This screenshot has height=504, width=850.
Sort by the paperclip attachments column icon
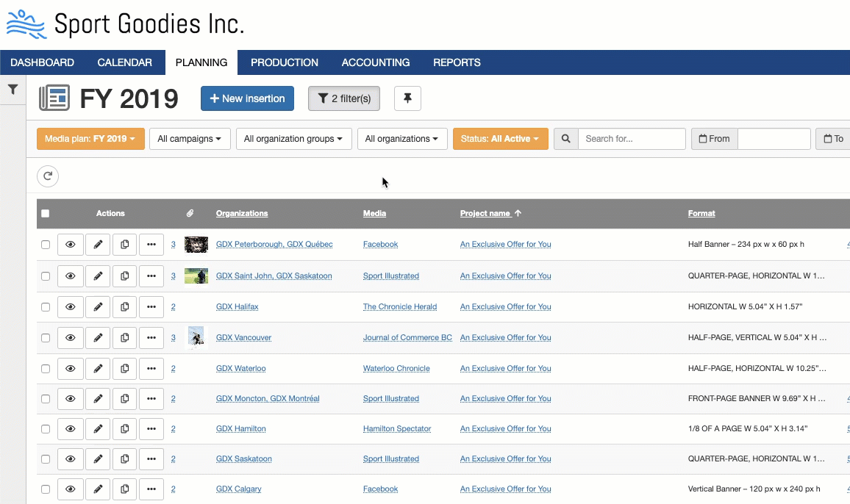coord(190,214)
